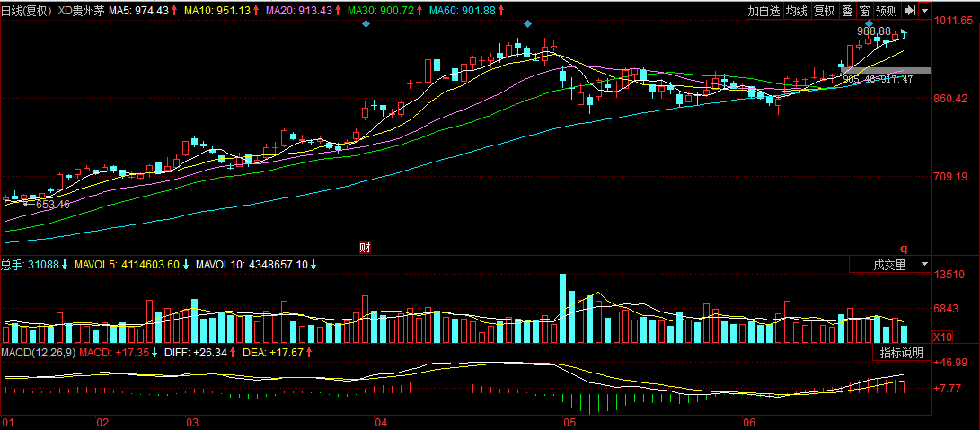Click the X10 volume scale label
This screenshot has height=430, width=980.
940,337
